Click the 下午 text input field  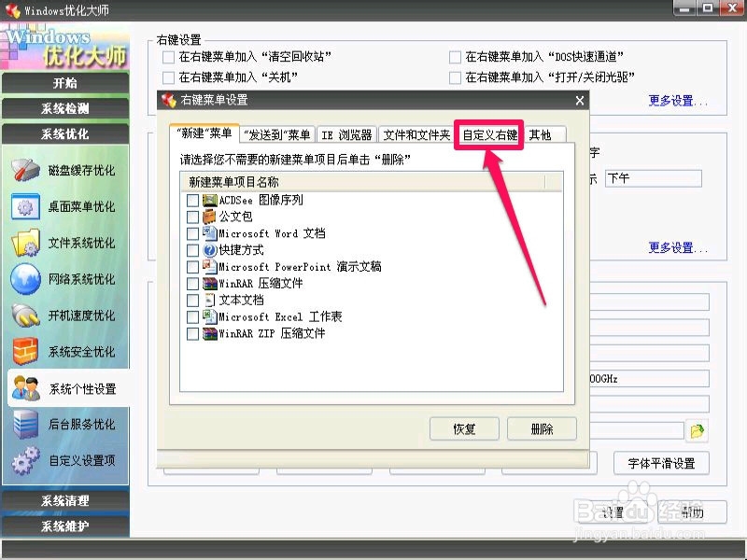click(x=653, y=178)
